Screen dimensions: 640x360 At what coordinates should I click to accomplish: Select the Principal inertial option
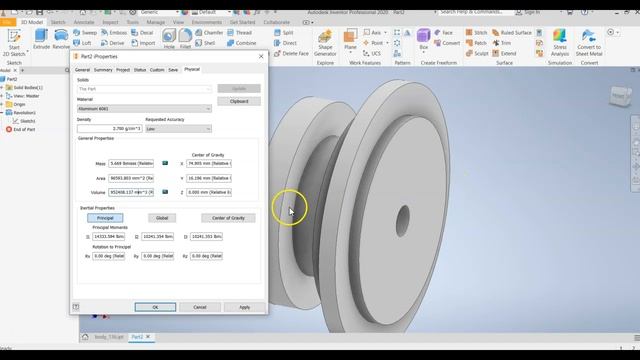pos(105,218)
